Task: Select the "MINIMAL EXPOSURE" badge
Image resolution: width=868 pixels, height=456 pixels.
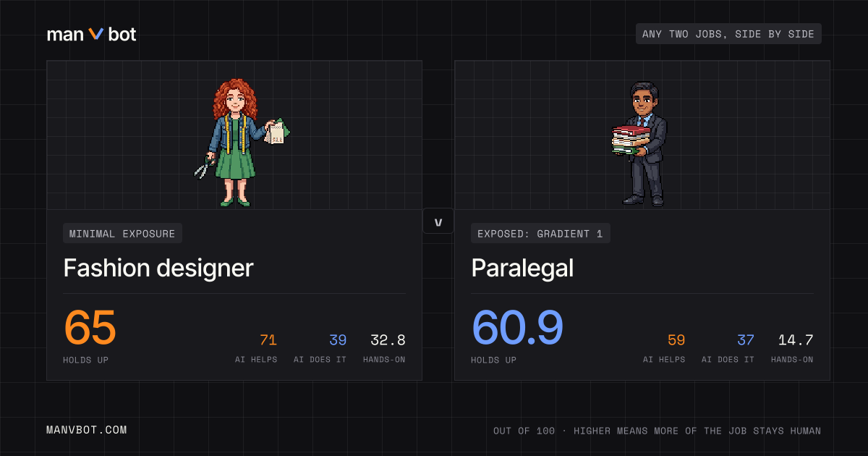Action: tap(122, 234)
